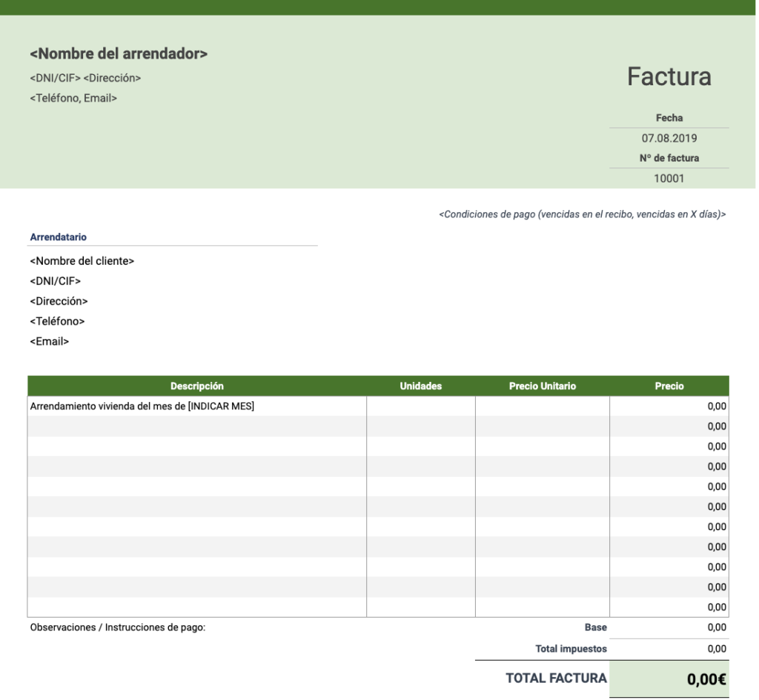
Task: Click the Unidades column header
Action: tap(420, 386)
